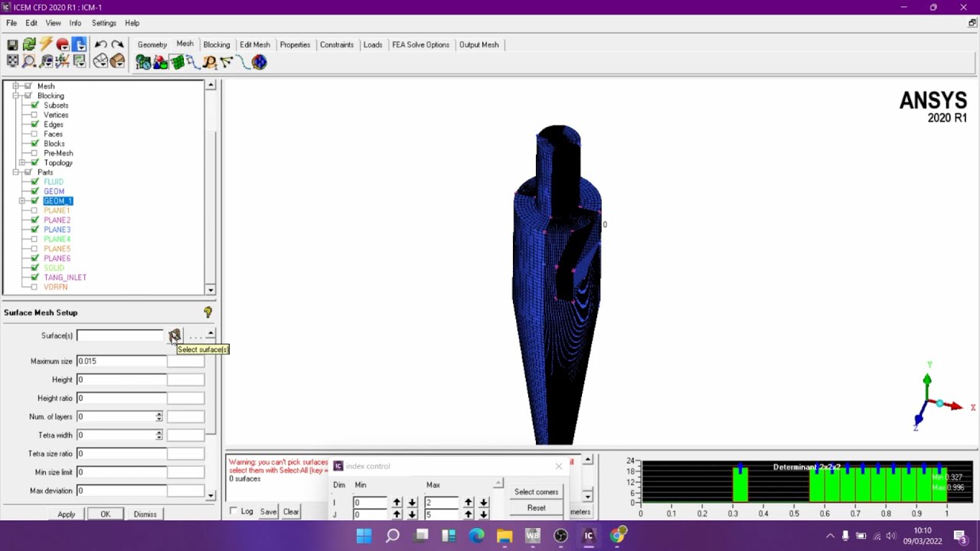Click the Maximum size field
Viewport: 980px width, 551px height.
pyautogui.click(x=121, y=361)
